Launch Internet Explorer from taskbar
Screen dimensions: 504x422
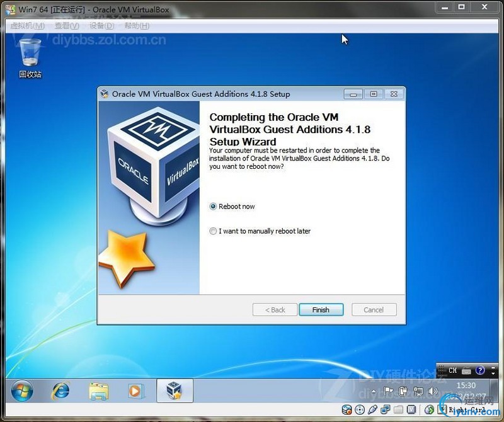[x=60, y=391]
